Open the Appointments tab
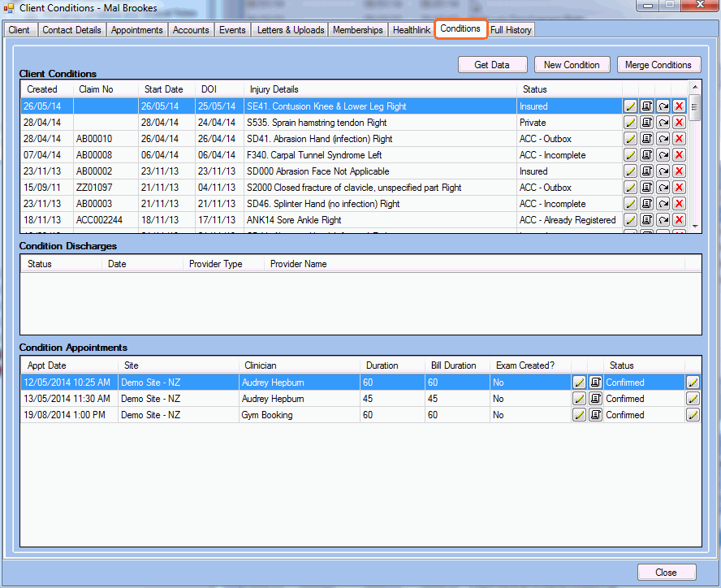 coord(137,30)
